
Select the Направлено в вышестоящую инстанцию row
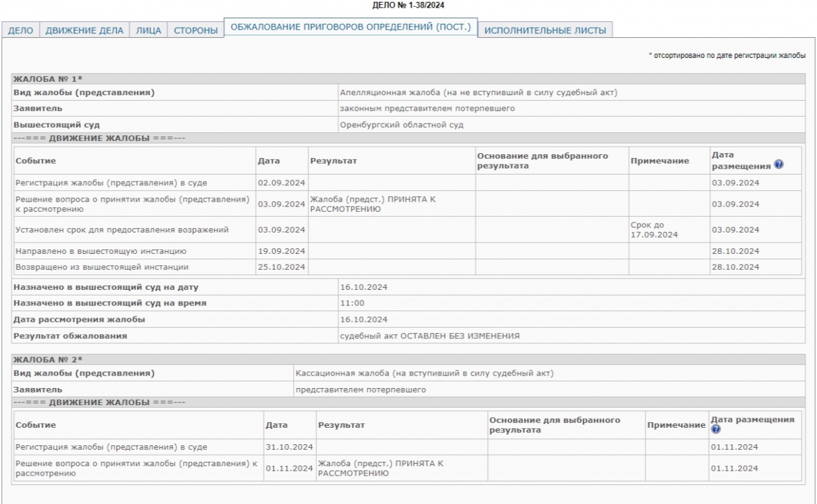click(101, 251)
